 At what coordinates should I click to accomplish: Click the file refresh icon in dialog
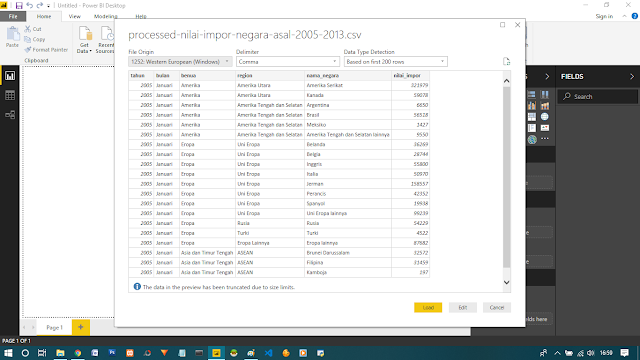click(x=507, y=62)
